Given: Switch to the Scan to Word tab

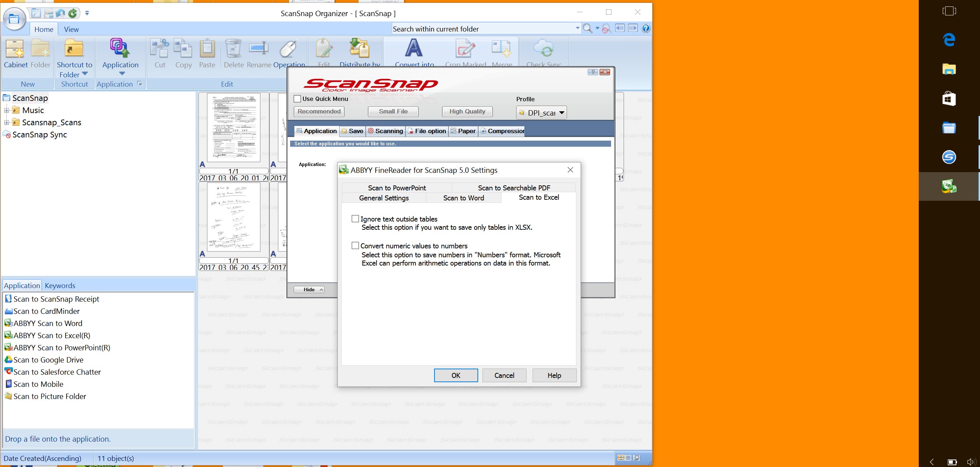Looking at the screenshot, I should pos(463,198).
